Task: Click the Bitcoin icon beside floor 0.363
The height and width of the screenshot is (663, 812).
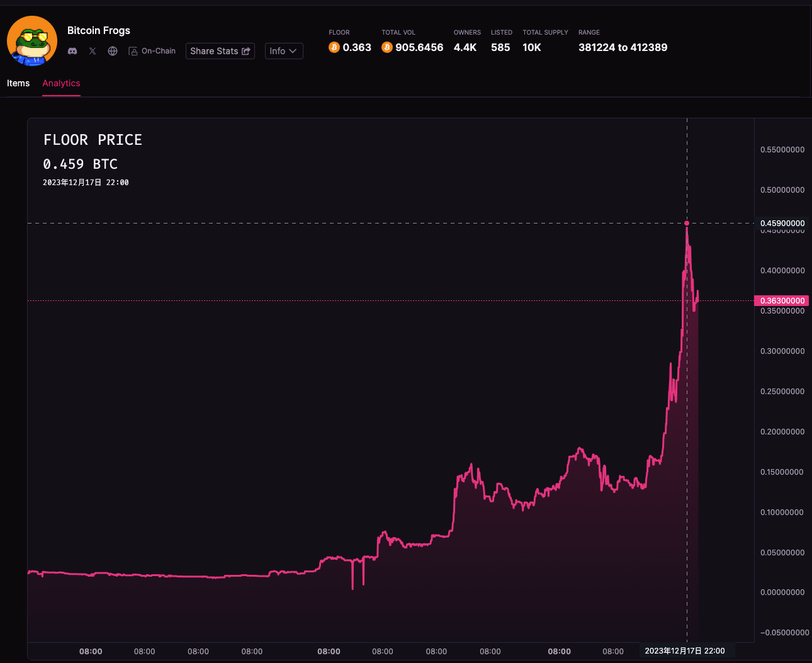Action: point(334,47)
